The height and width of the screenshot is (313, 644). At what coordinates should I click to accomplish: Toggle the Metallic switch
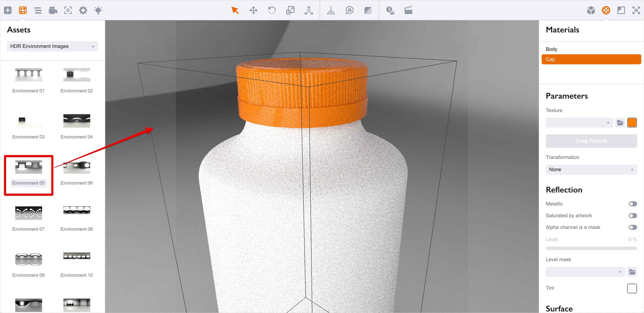[x=633, y=204]
